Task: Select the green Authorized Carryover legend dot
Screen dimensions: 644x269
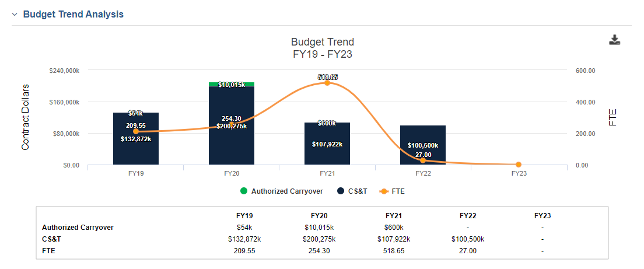Action: tap(244, 191)
